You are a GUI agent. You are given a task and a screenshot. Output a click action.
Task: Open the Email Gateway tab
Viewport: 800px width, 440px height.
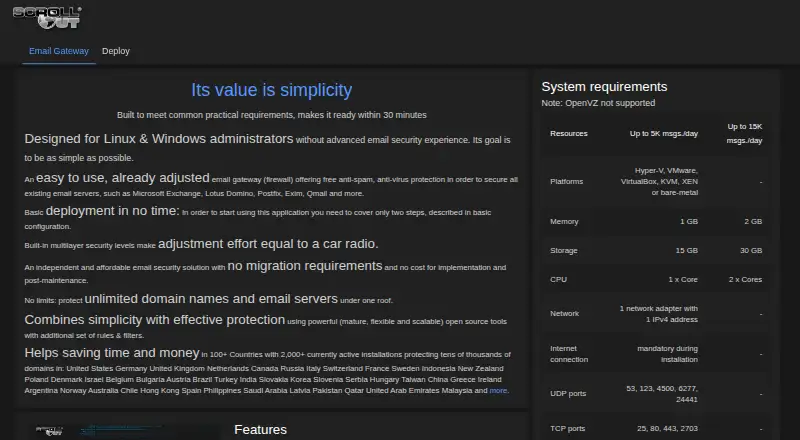(x=59, y=51)
